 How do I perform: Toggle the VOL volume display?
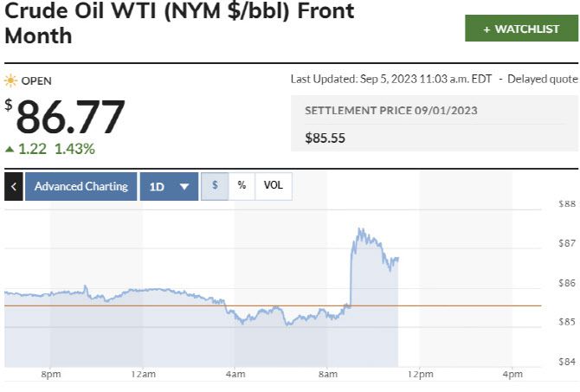point(273,185)
